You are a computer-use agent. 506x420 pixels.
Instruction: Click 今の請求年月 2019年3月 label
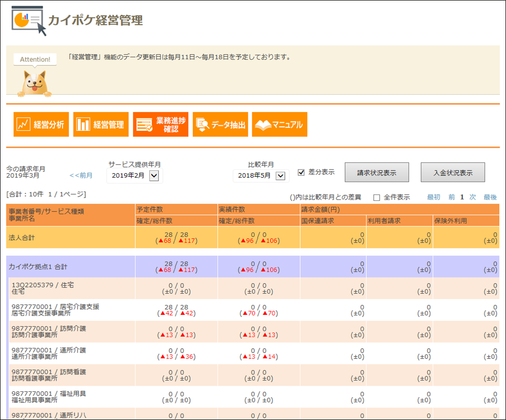pyautogui.click(x=26, y=172)
